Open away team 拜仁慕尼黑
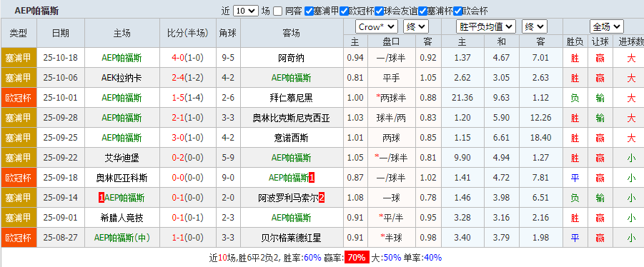Image resolution: width=644 pixels, height=267 pixels. pos(291,98)
